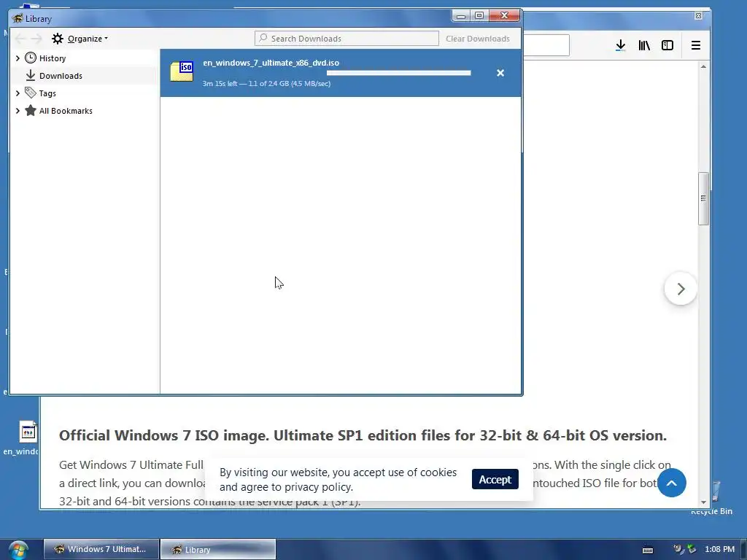
Task: Click the taskbar clock 1:08 PM
Action: [x=719, y=549]
